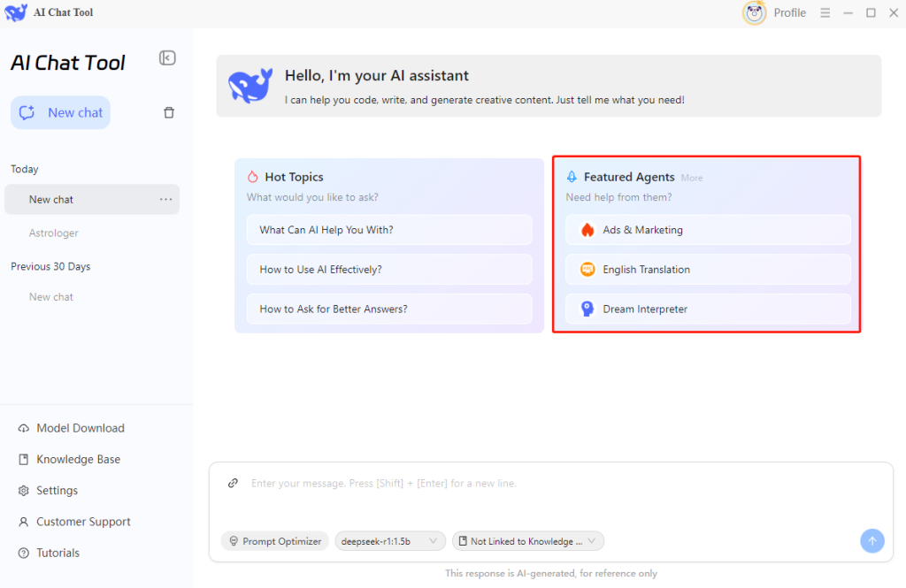The width and height of the screenshot is (906, 588).
Task: Open the Ads & Marketing agent
Action: pyautogui.click(x=708, y=230)
